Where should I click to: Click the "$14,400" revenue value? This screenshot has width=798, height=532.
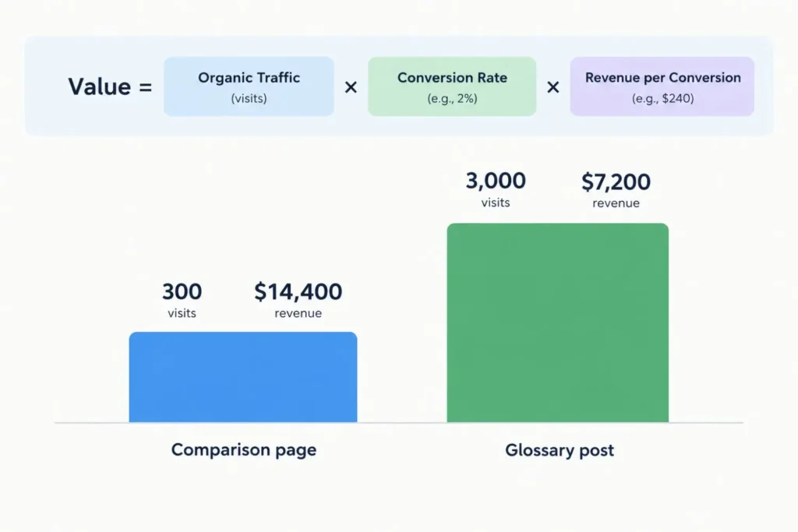298,291
